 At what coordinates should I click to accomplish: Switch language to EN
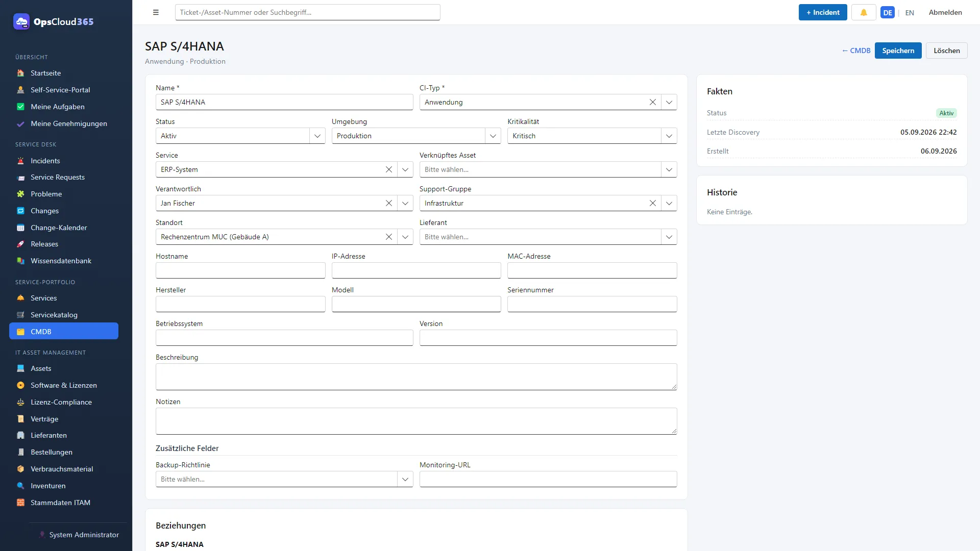[x=910, y=13]
